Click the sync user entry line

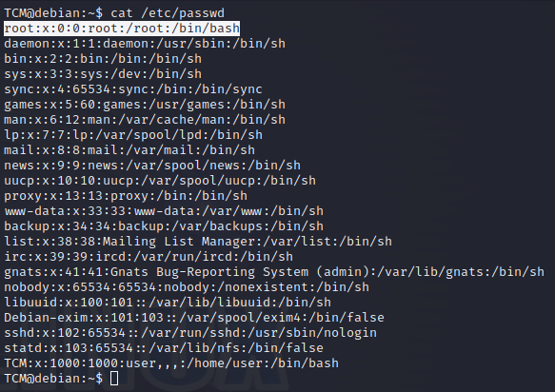(x=133, y=89)
